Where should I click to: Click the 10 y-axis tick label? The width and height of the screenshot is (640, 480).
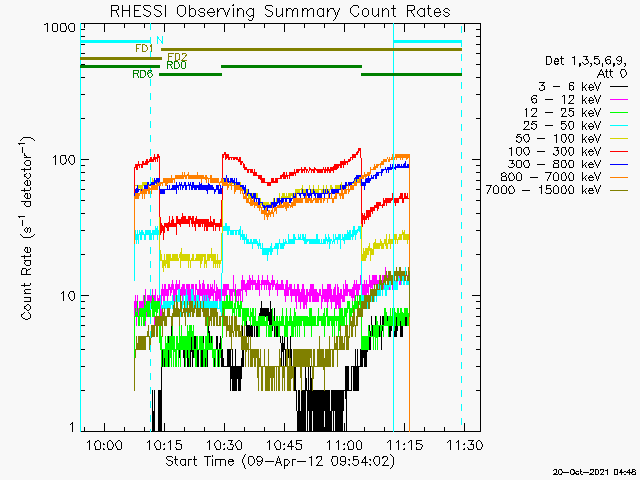click(x=68, y=296)
